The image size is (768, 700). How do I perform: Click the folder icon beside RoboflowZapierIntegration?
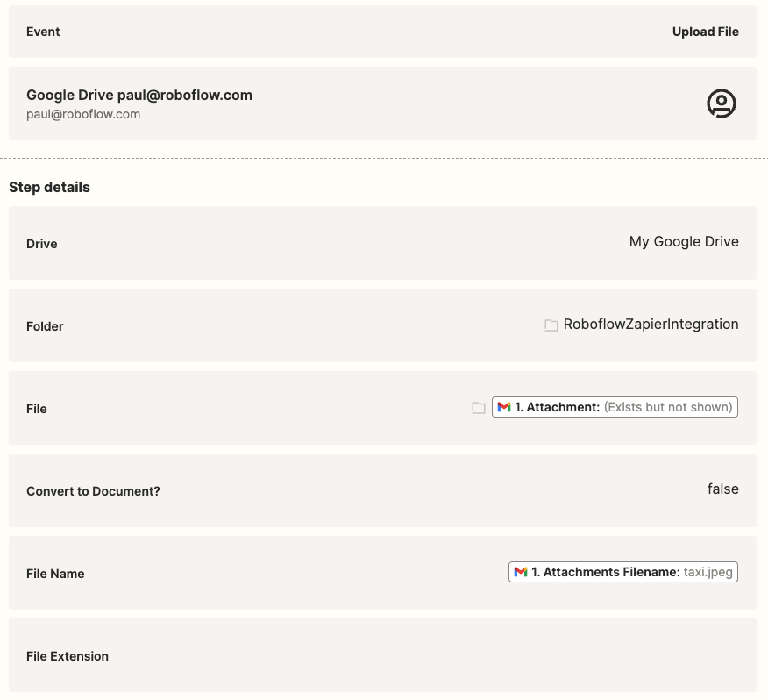point(551,325)
